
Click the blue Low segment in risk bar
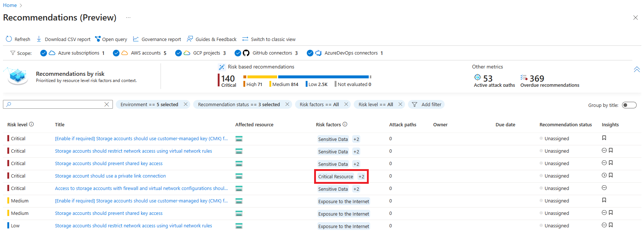click(323, 77)
